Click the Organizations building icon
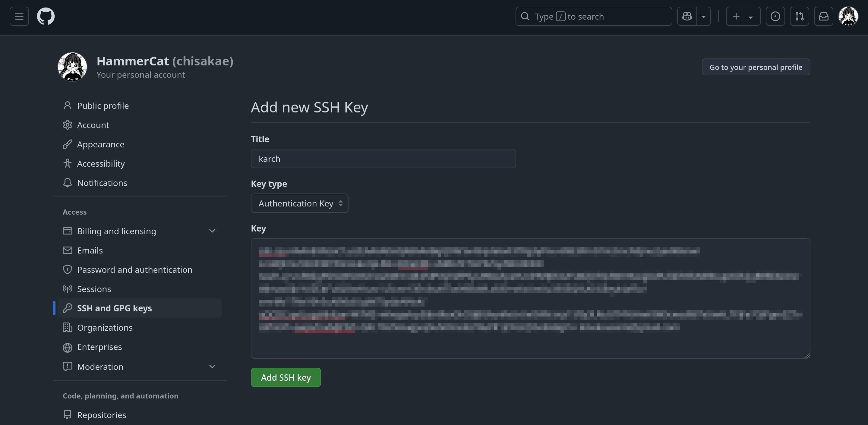The image size is (868, 425). tap(68, 327)
